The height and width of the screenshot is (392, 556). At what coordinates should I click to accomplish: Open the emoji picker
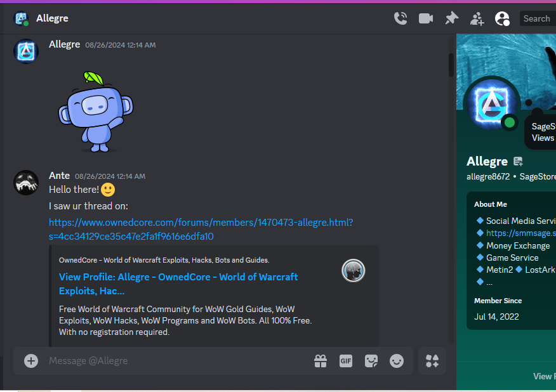point(397,361)
